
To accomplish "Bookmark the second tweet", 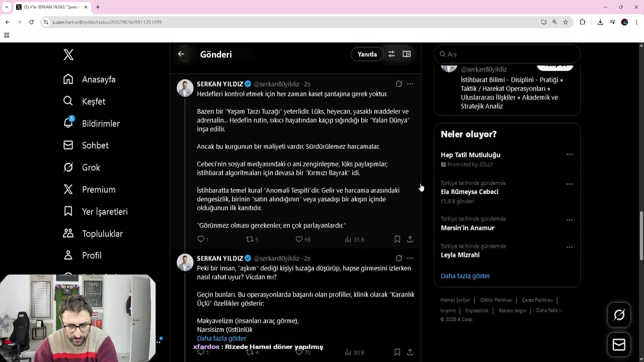I will pos(397,352).
